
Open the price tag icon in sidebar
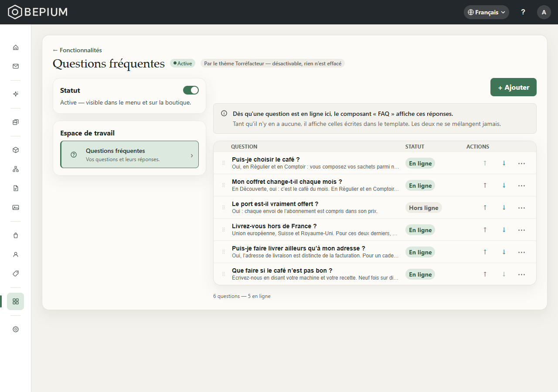click(x=16, y=274)
